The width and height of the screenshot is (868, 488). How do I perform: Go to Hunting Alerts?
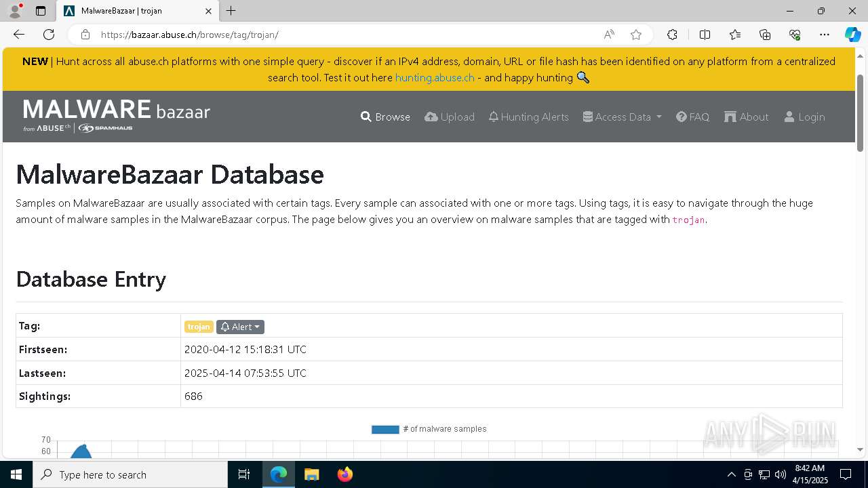(x=529, y=117)
